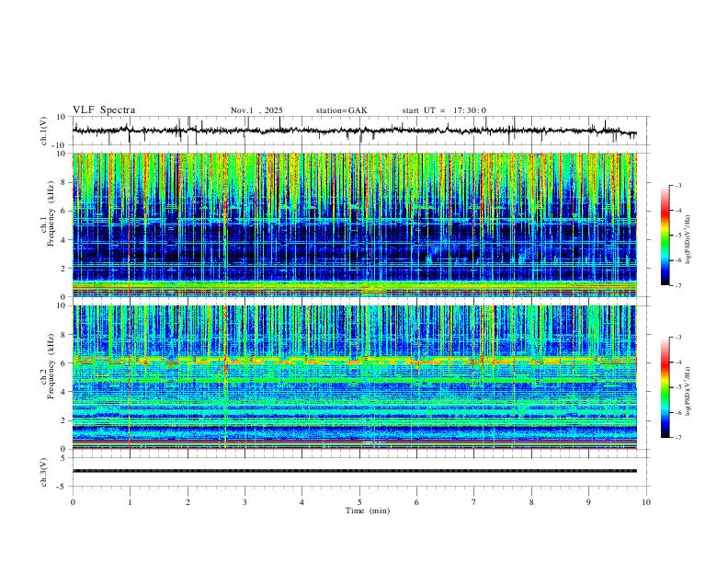Image resolution: width=728 pixels, height=563 pixels.
Task: Click the ch.1 voltage waveform trace
Action: coord(354,131)
